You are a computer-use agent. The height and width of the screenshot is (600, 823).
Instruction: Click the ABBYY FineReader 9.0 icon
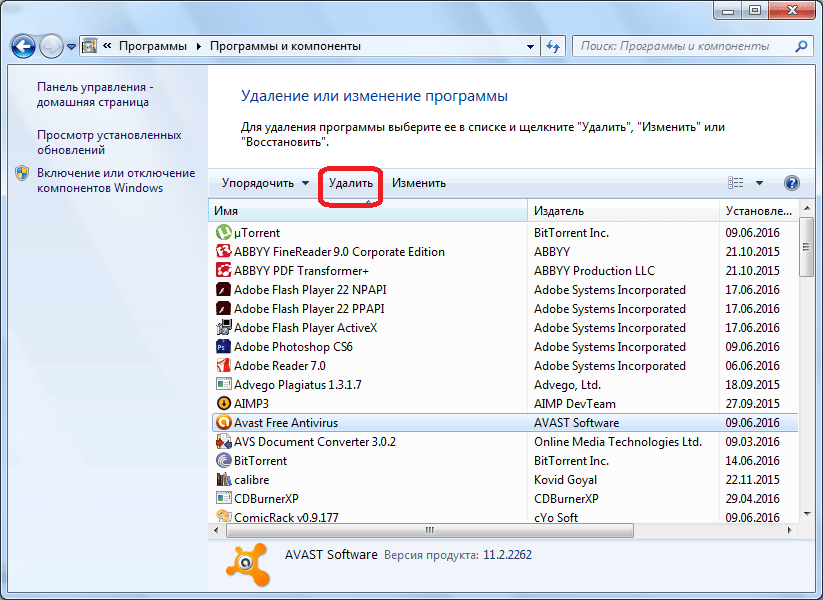[224, 251]
